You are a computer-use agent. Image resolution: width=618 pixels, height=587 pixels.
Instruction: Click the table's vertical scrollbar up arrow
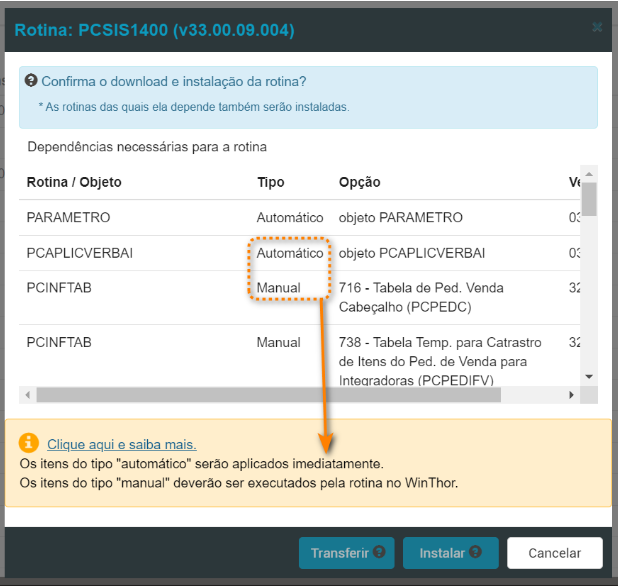pyautogui.click(x=590, y=175)
